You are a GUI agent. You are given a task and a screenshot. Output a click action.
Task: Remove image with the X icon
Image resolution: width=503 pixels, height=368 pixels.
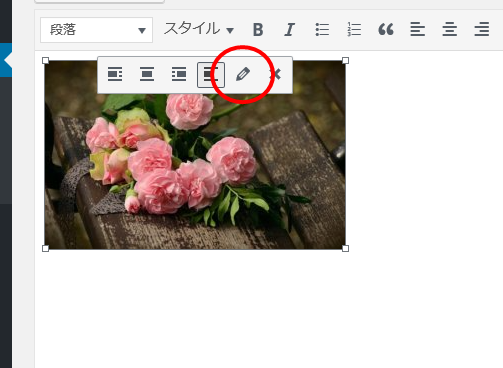275,74
